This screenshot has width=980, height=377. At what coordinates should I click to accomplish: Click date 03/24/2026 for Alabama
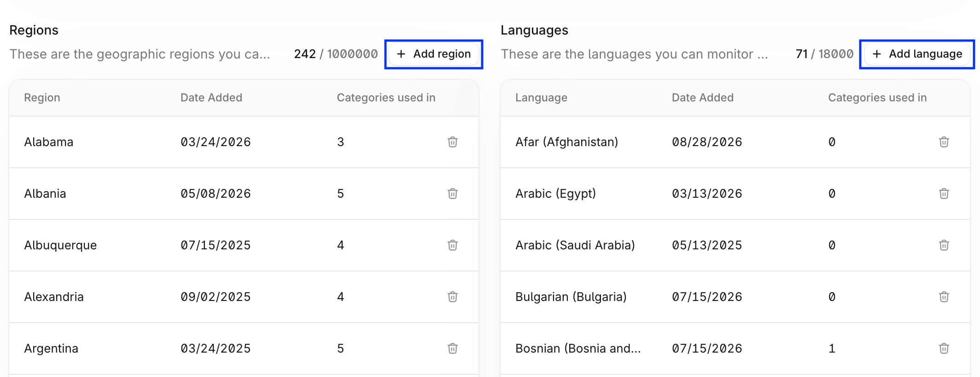point(216,142)
